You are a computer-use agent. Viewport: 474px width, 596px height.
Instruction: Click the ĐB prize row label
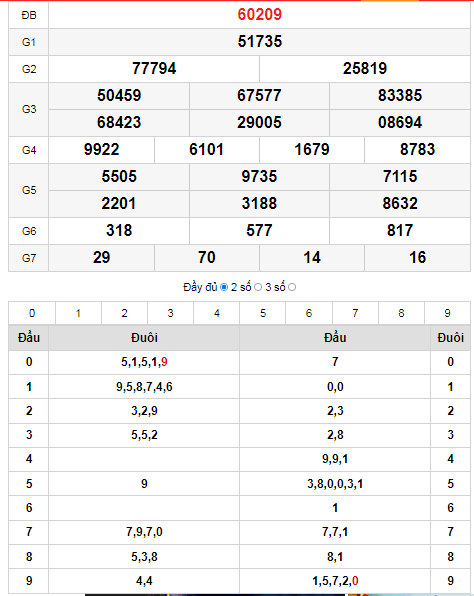pos(29,15)
